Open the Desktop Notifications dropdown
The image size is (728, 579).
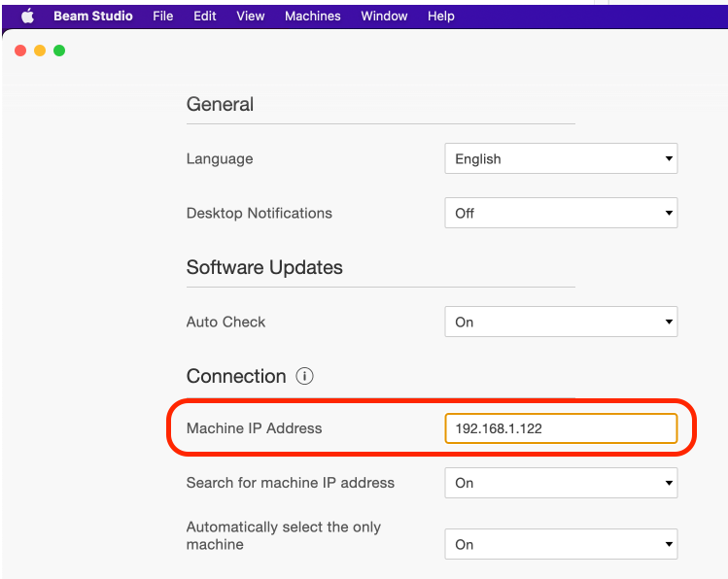point(561,214)
